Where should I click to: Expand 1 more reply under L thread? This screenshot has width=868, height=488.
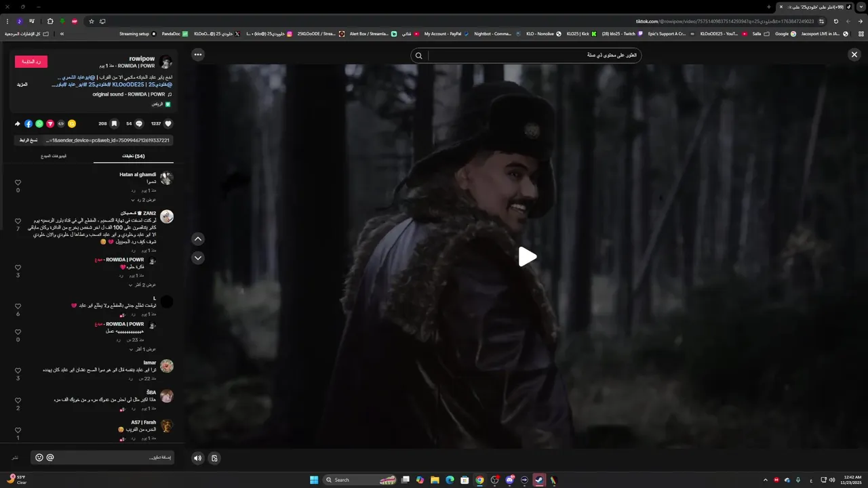tap(144, 349)
